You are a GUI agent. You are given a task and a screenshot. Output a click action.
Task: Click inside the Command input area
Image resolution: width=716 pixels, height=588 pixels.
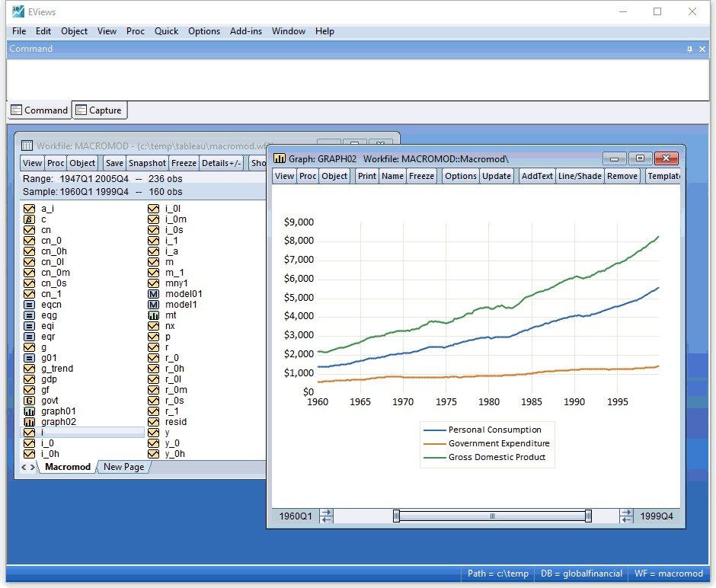click(358, 79)
